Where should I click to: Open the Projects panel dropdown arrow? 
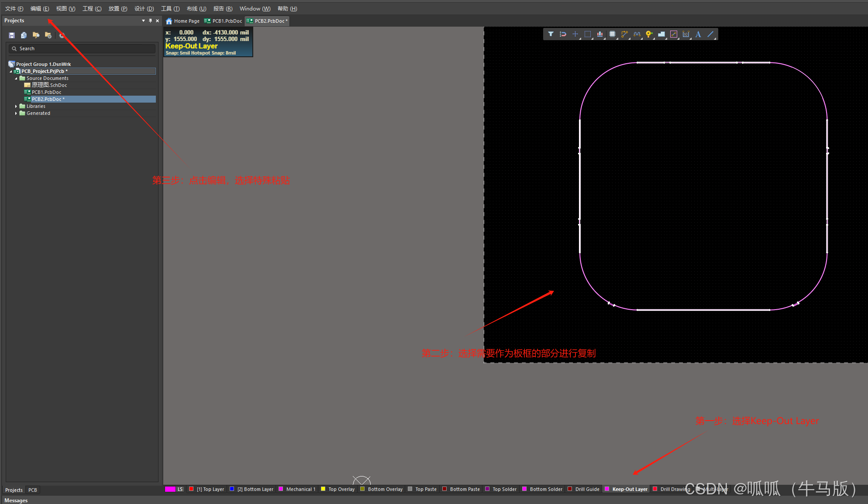(143, 21)
